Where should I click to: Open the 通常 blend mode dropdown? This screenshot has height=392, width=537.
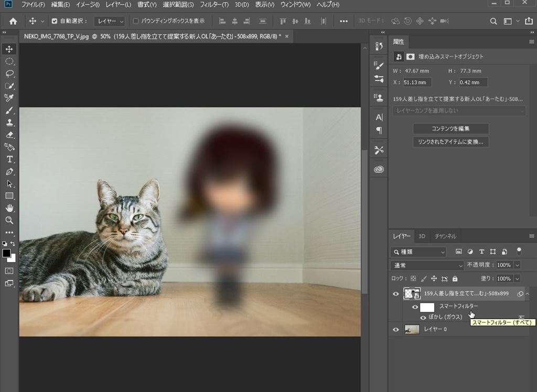pos(427,265)
